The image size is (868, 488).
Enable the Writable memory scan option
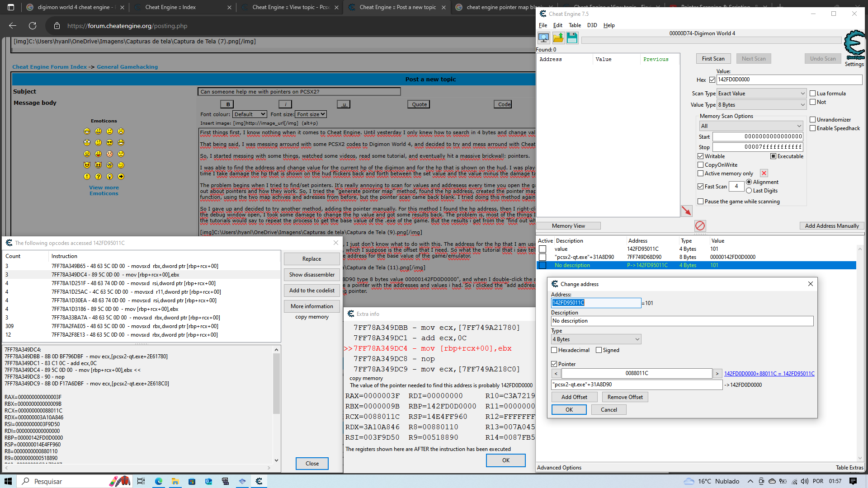tap(702, 156)
